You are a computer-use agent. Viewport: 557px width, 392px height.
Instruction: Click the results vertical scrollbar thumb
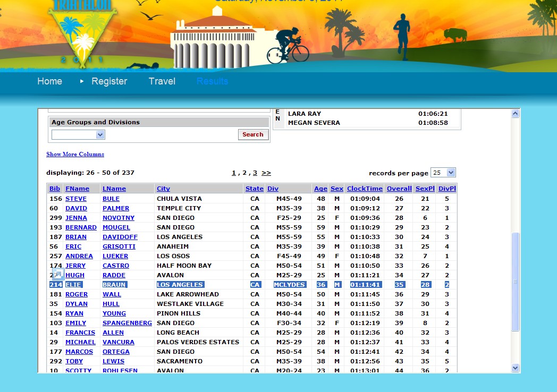[514, 282]
